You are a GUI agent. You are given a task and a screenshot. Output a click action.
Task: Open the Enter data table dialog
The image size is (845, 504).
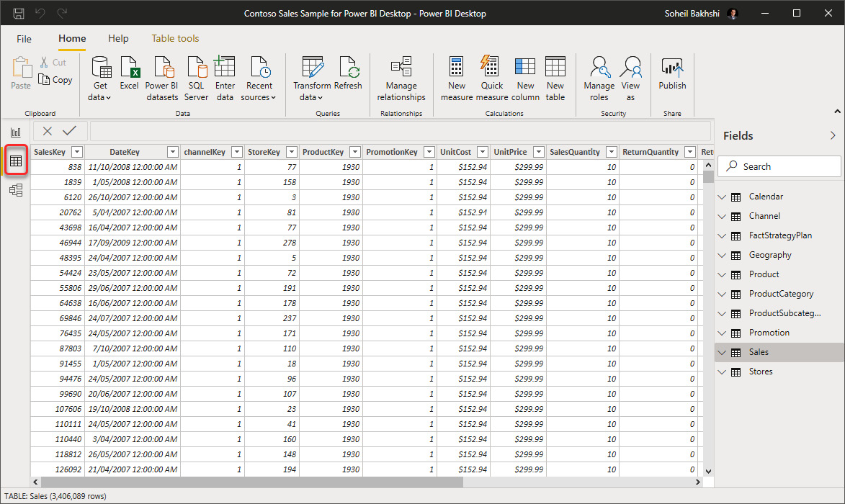[x=225, y=78]
